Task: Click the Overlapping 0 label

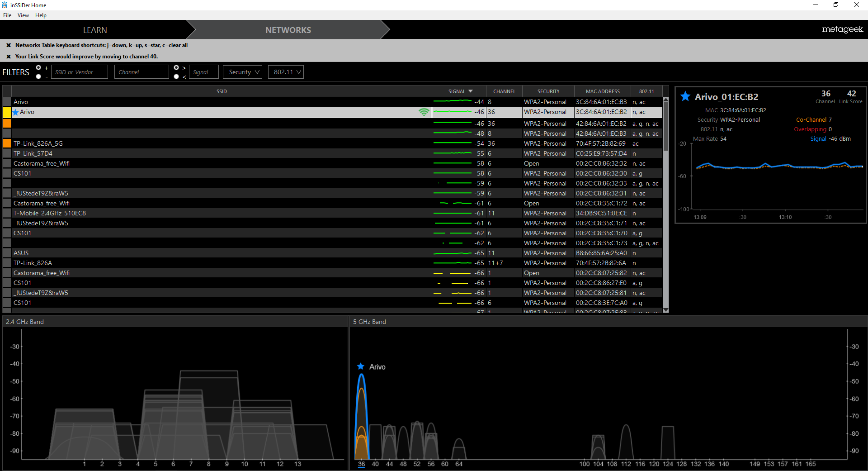Action: coord(813,129)
